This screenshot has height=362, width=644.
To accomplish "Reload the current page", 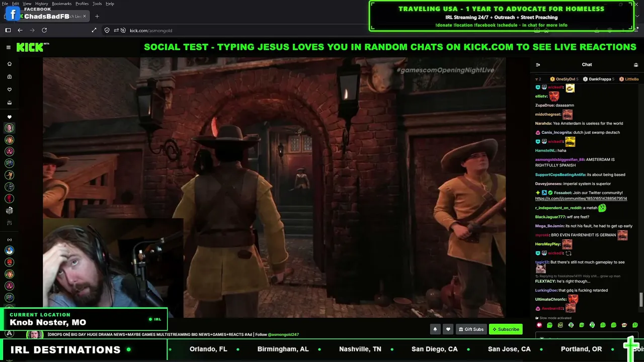I will click(44, 30).
